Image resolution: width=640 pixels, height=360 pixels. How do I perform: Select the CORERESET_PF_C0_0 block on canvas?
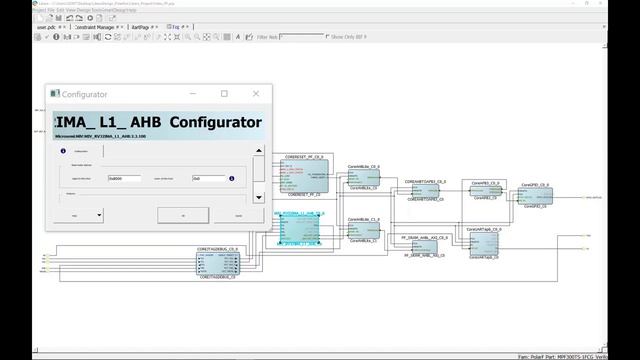(x=304, y=176)
